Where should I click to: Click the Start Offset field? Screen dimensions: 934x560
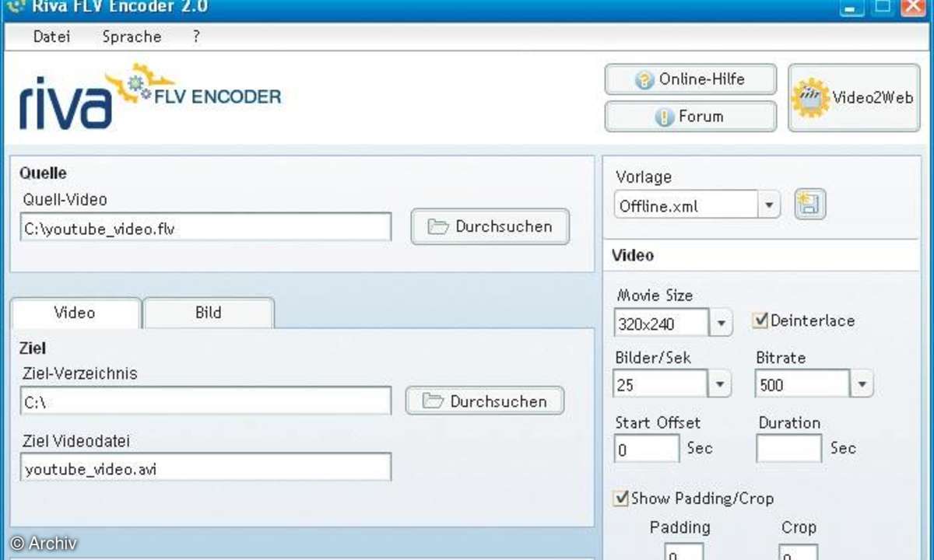point(647,449)
